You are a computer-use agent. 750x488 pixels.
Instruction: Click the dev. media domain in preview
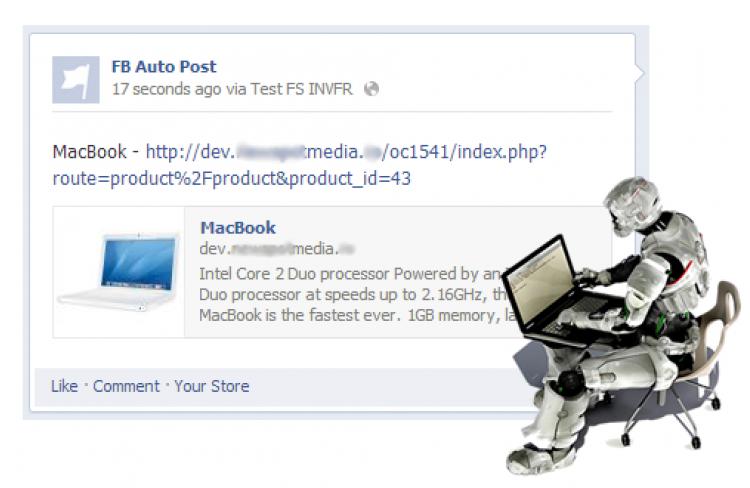pyautogui.click(x=277, y=249)
